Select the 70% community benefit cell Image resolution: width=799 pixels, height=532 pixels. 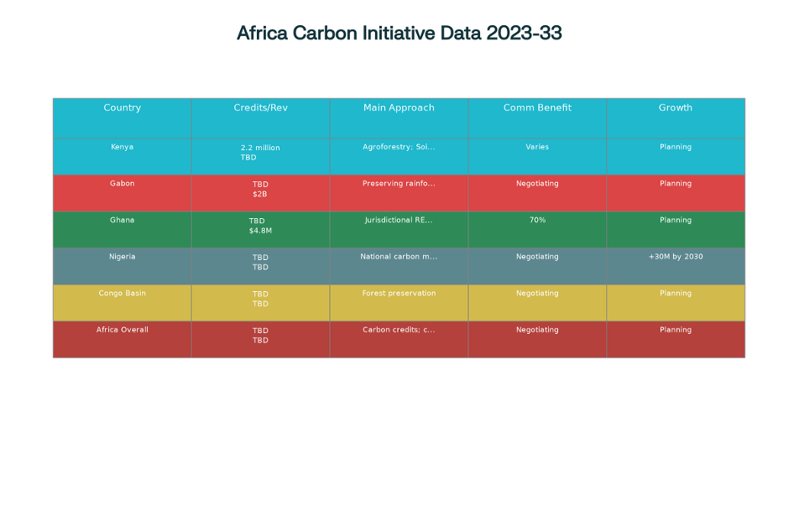pyautogui.click(x=536, y=220)
